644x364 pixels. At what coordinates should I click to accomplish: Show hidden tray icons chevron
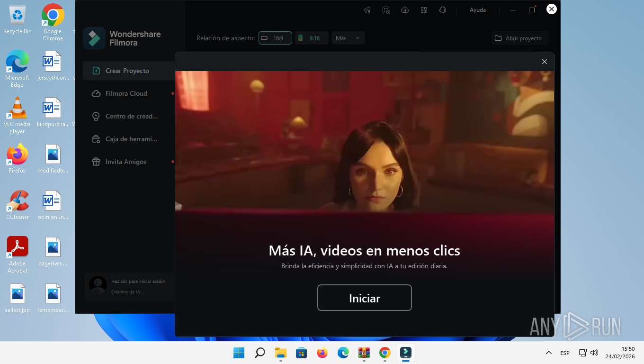pyautogui.click(x=549, y=353)
